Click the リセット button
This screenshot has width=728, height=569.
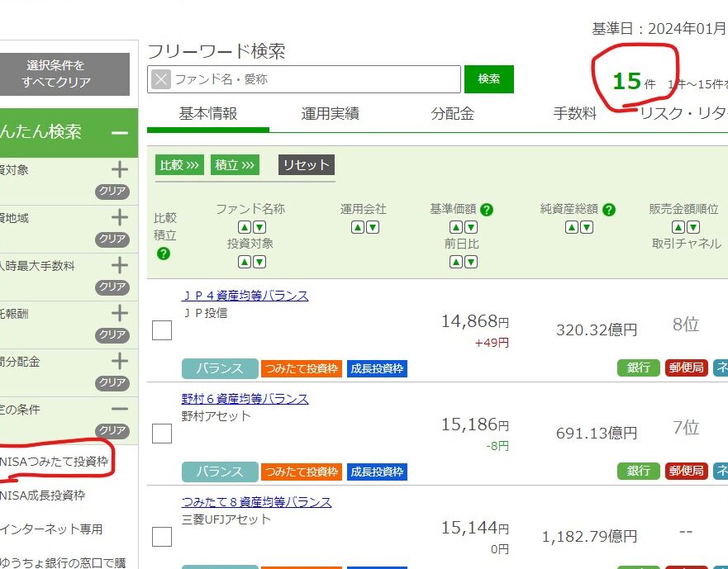point(307,165)
